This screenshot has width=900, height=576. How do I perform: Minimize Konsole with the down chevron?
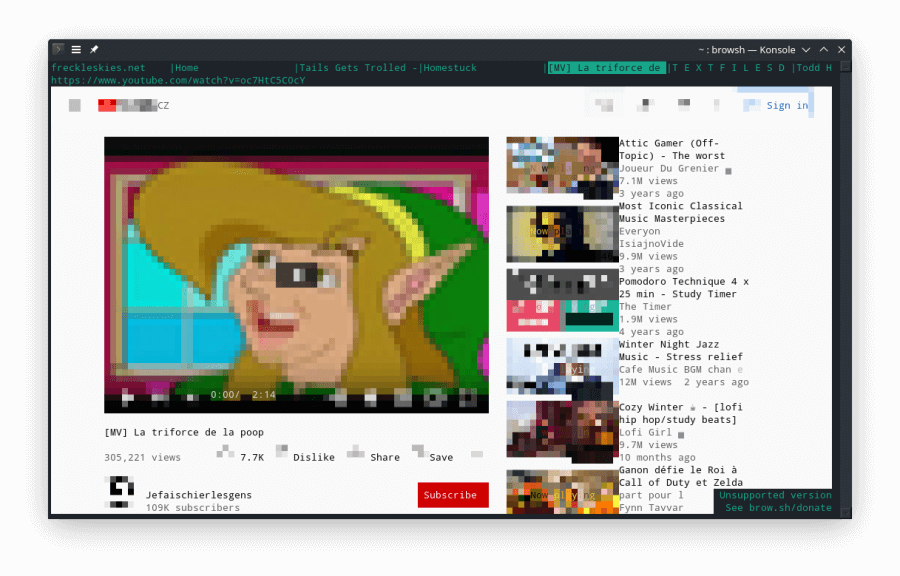(x=806, y=50)
